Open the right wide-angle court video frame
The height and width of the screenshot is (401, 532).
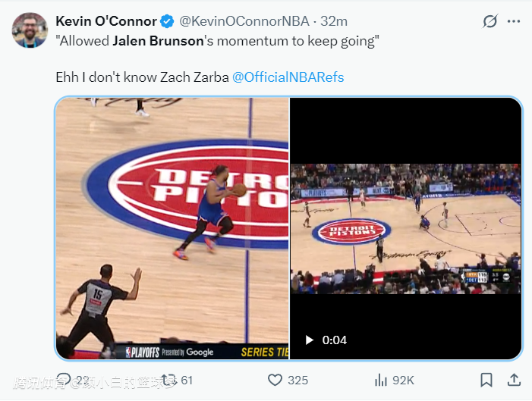[x=405, y=227]
